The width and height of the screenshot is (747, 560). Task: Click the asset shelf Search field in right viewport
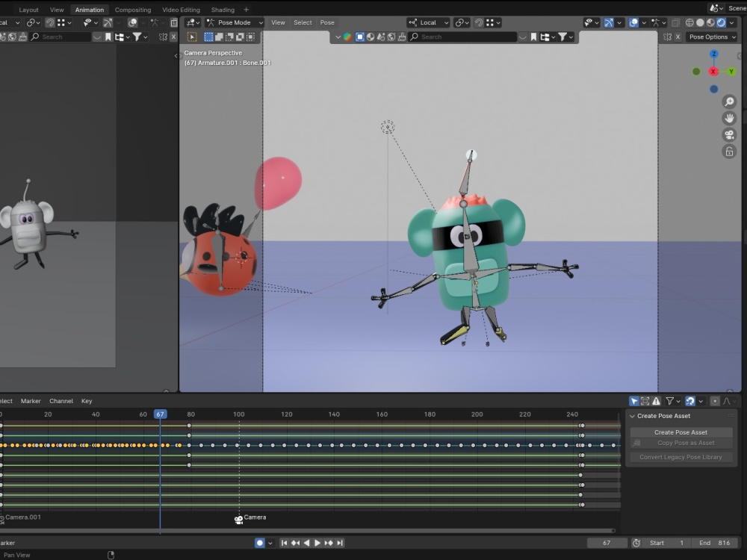coord(464,37)
